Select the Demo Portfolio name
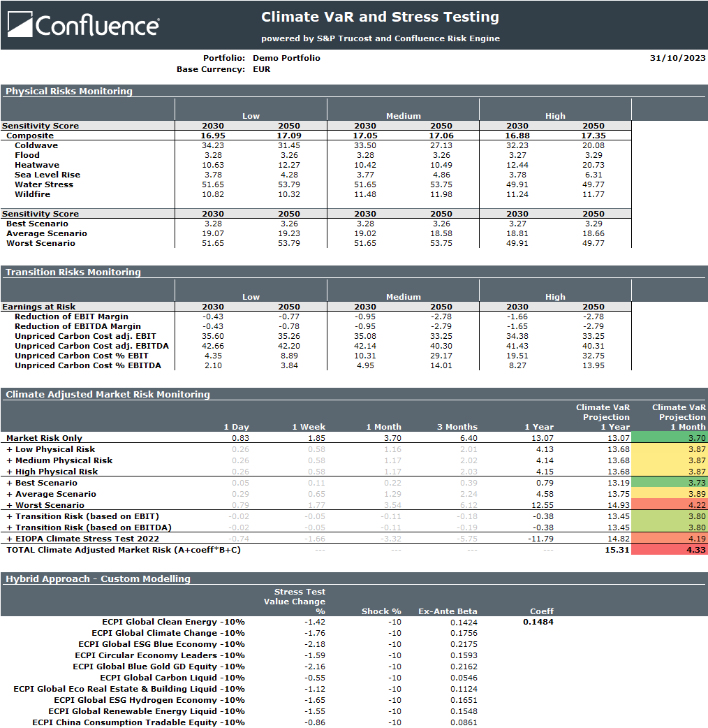708x728 pixels. point(286,58)
